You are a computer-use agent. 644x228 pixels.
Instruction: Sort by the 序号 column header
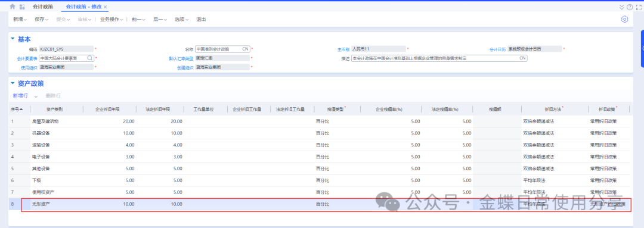pyautogui.click(x=17, y=110)
